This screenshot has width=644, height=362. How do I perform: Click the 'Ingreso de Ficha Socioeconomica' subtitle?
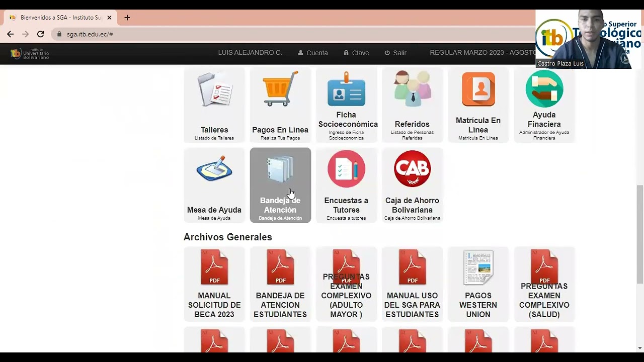[346, 135]
